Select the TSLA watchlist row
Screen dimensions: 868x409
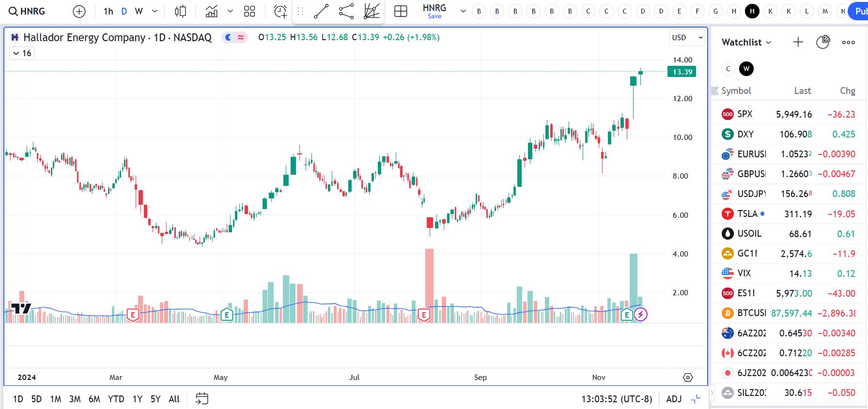click(x=788, y=213)
